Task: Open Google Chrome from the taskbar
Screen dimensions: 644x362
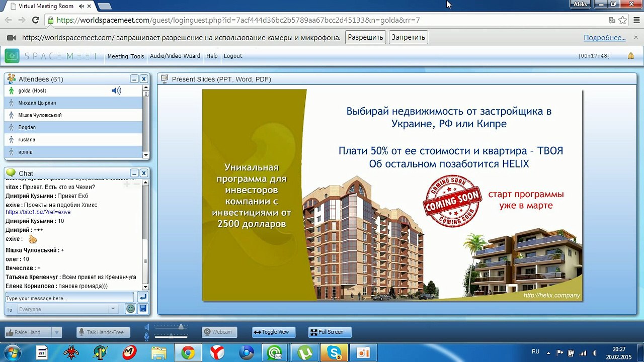Action: (188, 352)
